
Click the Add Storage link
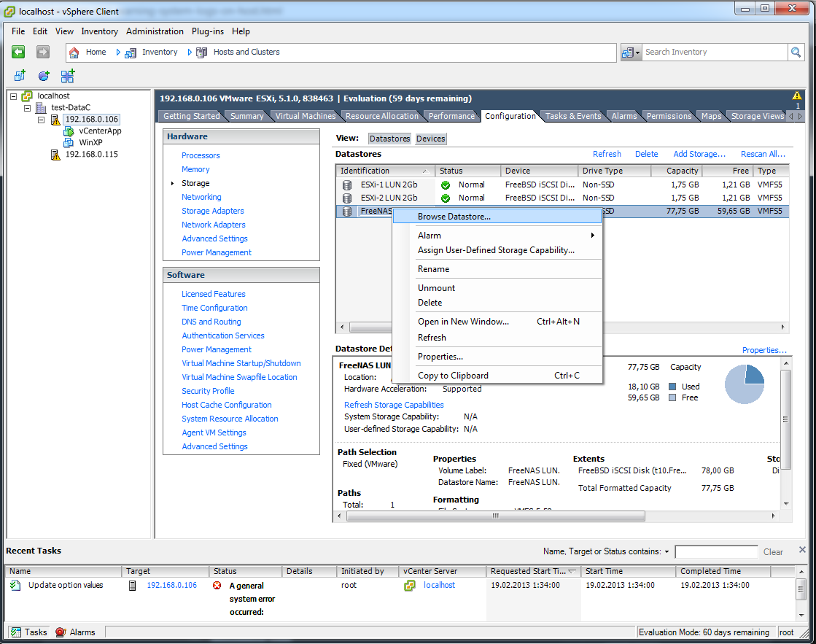tap(699, 154)
